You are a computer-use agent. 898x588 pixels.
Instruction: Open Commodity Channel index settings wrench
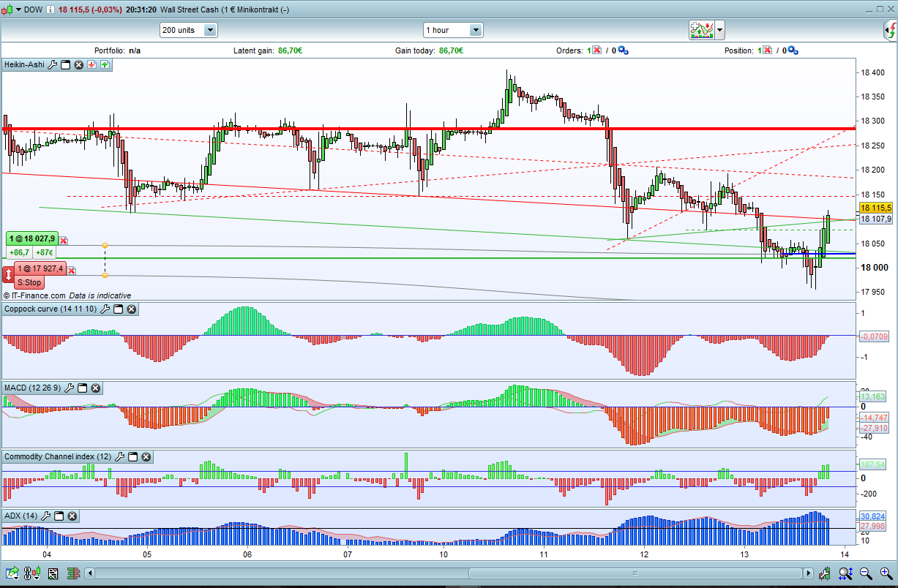pyautogui.click(x=119, y=456)
